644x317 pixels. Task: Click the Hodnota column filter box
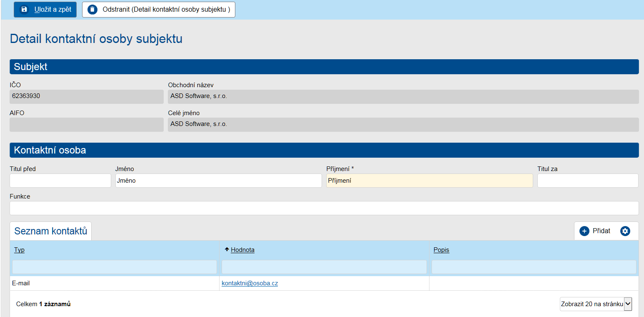tap(324, 267)
